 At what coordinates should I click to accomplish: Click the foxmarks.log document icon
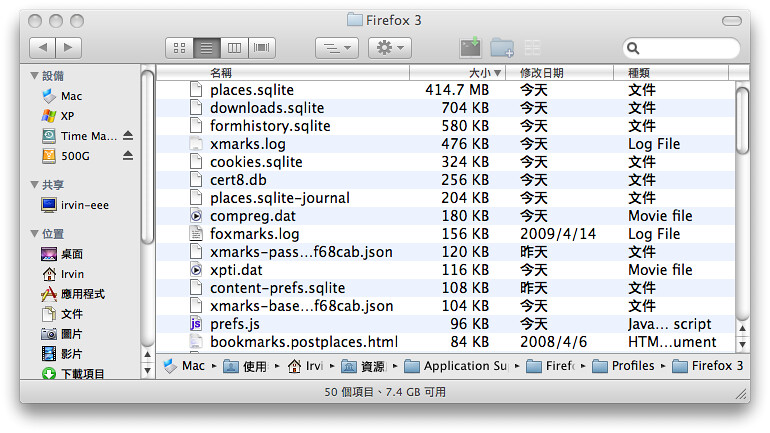(196, 234)
